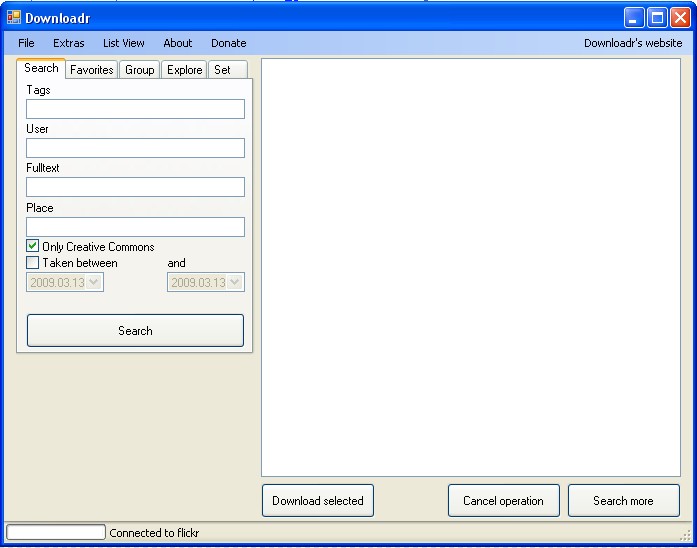697x548 pixels.
Task: Open the Extras menu
Action: 68,43
